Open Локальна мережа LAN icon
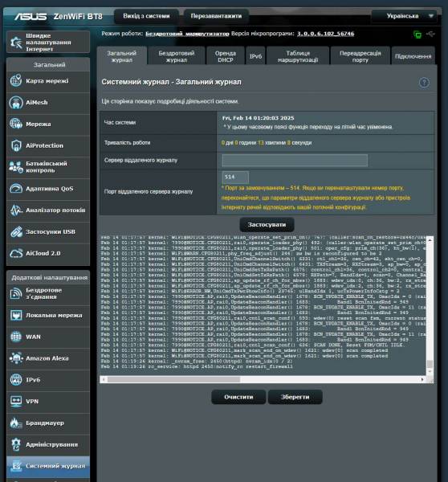 tap(16, 316)
